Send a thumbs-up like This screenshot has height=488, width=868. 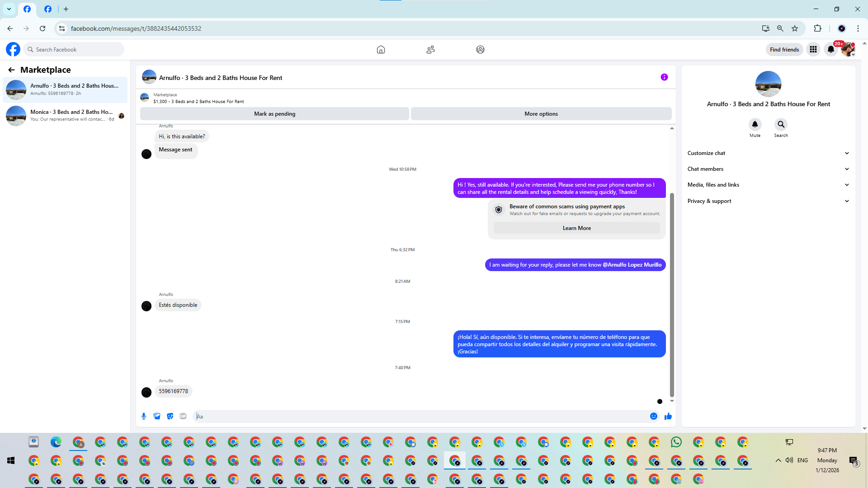pyautogui.click(x=668, y=416)
